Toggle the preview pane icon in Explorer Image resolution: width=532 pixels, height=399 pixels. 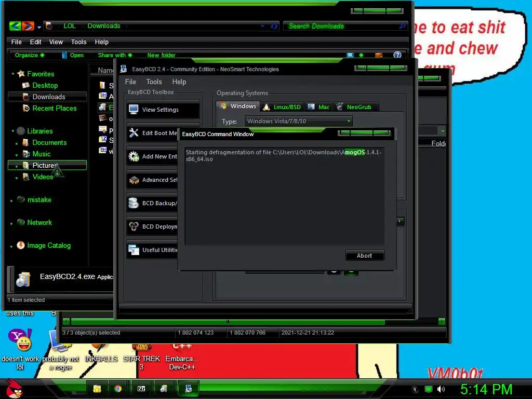379,55
